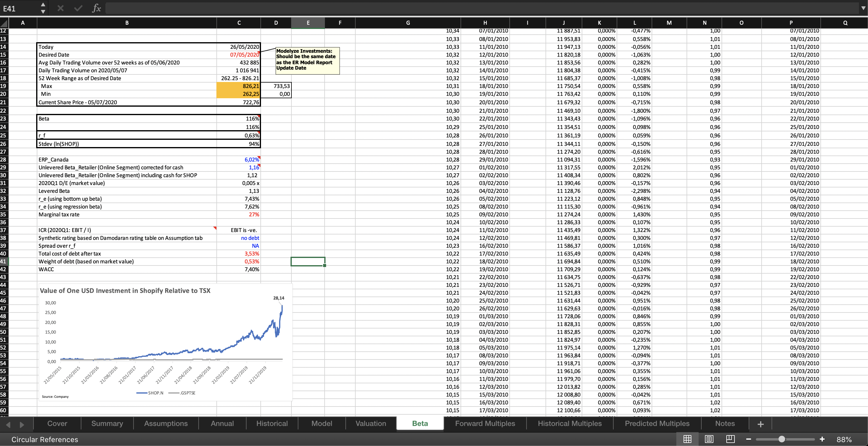Image resolution: width=868 pixels, height=446 pixels.
Task: Select the Beta sheet tab
Action: (x=420, y=424)
